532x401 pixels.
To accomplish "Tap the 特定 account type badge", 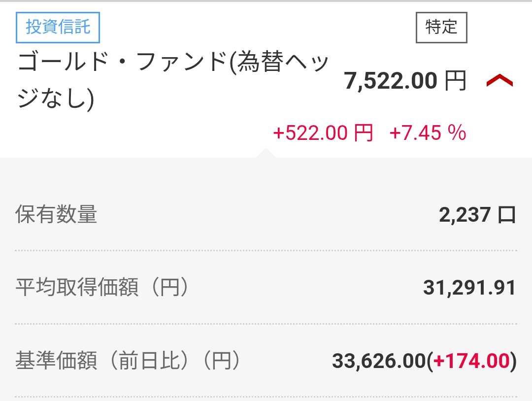I will coord(441,27).
